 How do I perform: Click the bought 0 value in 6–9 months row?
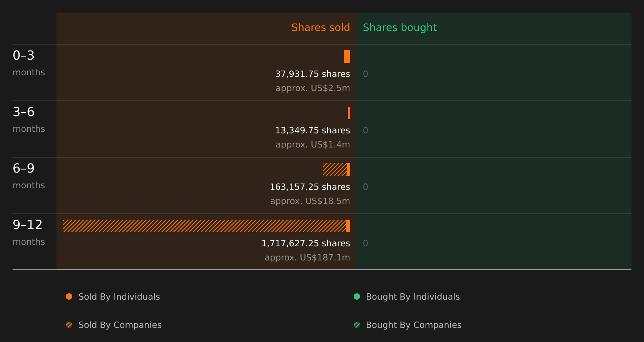point(366,187)
